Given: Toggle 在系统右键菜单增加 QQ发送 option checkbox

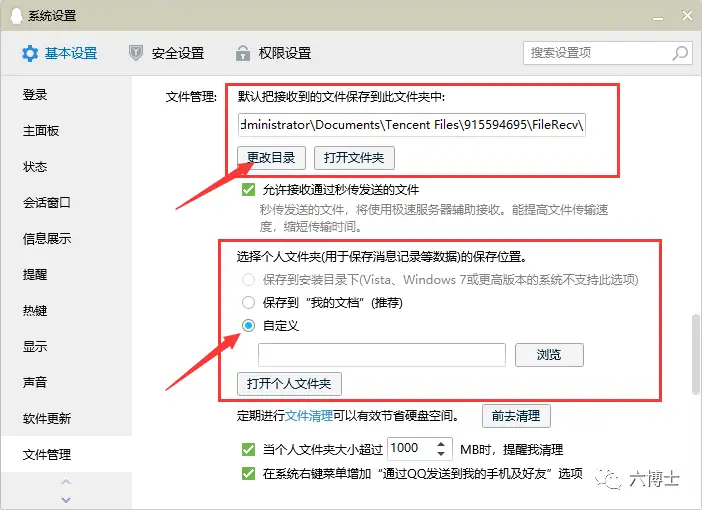Looking at the screenshot, I should [248, 473].
